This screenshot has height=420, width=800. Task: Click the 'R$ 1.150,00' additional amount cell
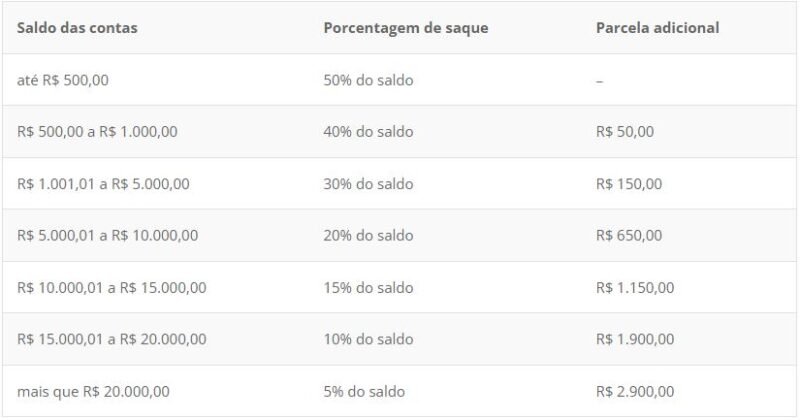[634, 288]
